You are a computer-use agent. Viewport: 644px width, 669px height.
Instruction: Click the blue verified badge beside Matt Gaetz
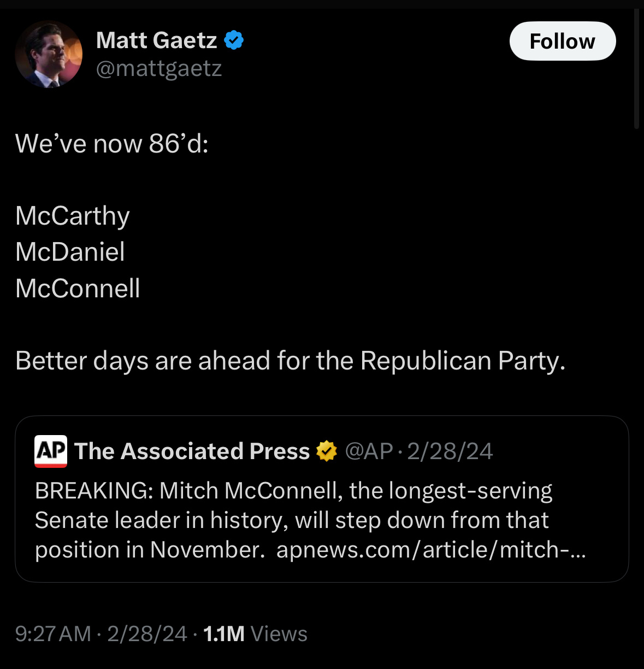point(234,40)
